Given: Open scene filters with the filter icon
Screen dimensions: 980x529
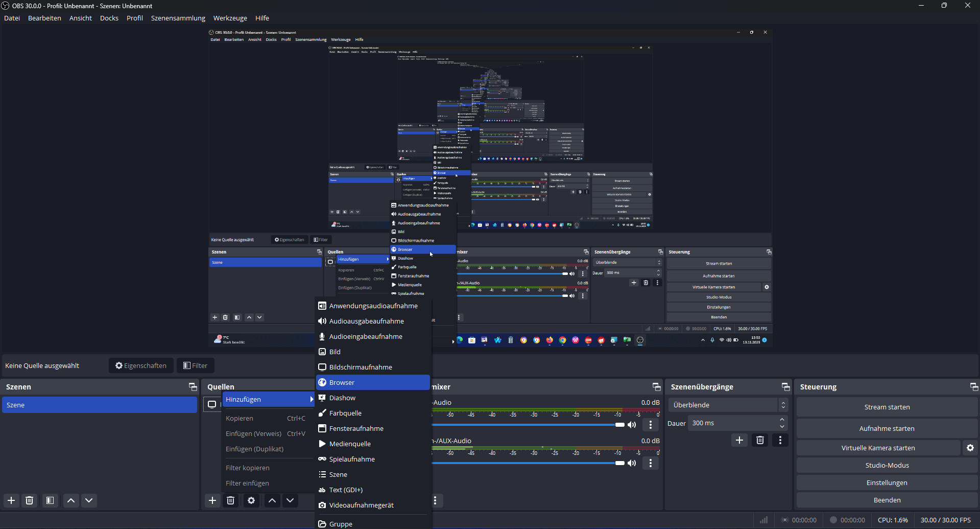Looking at the screenshot, I should 50,500.
